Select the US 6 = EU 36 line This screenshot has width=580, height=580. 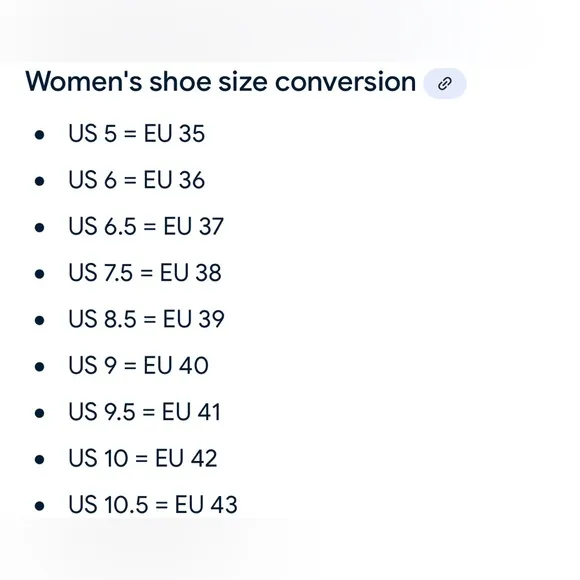136,180
